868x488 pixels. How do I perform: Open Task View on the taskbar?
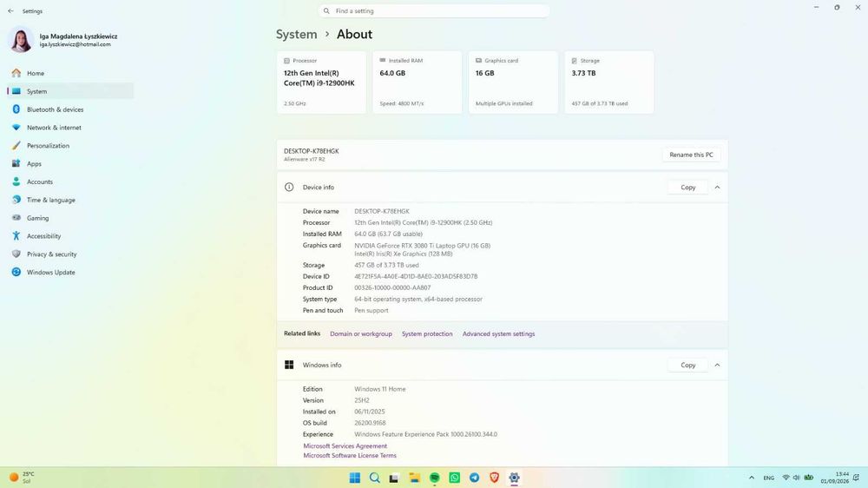coord(394,478)
